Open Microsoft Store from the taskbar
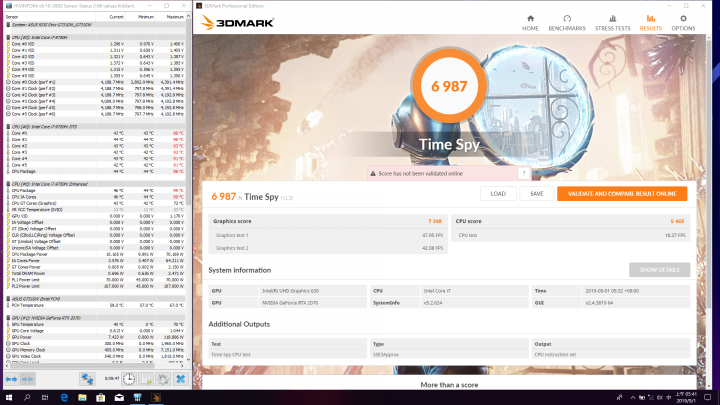 (101, 398)
